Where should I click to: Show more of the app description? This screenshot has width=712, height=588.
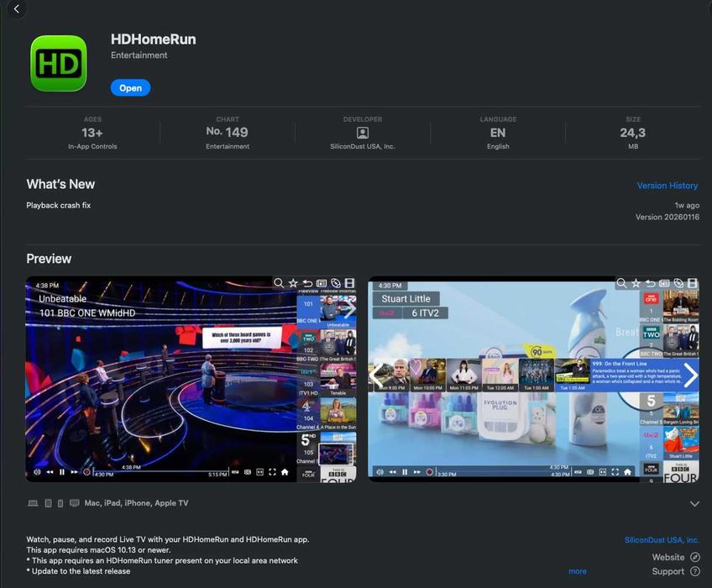[x=578, y=571]
